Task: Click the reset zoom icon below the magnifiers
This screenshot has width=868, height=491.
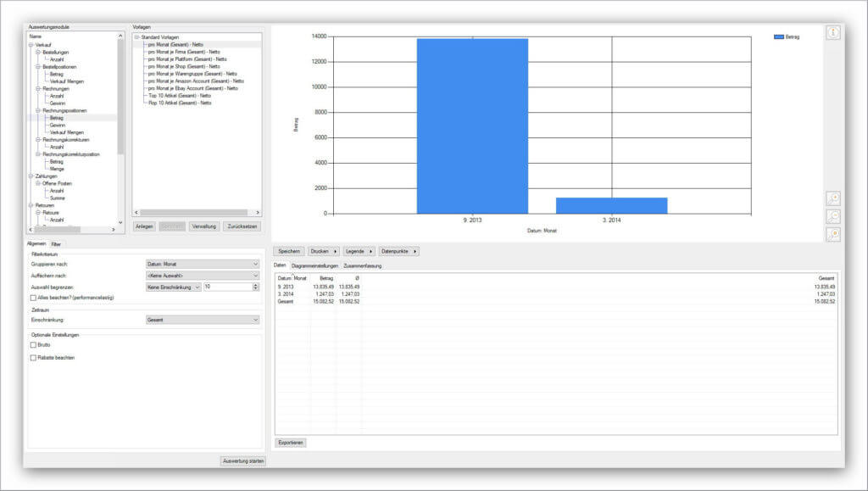Action: click(835, 232)
